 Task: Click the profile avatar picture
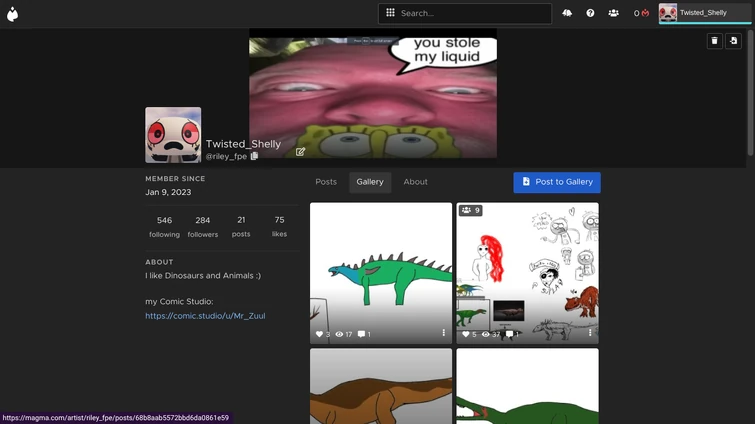tap(173, 135)
